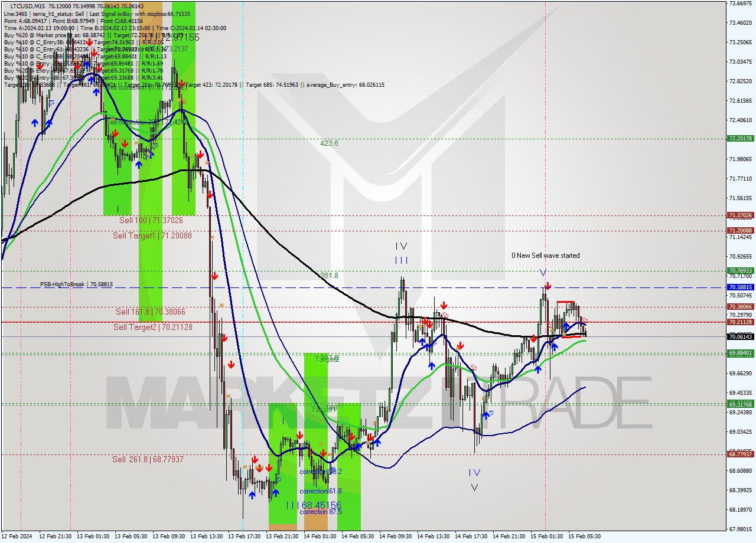Click the green 69.88401 price tag
This screenshot has height=543, width=756.
[740, 353]
